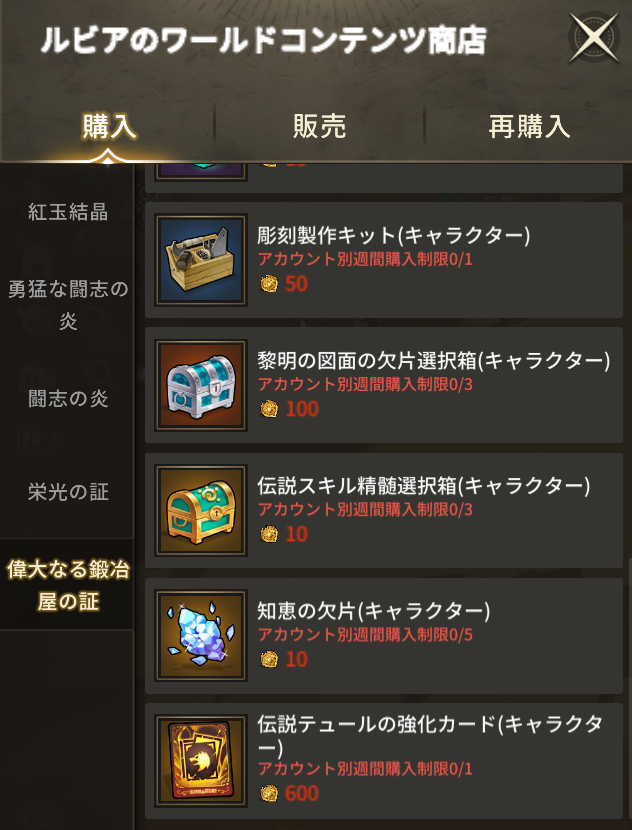
Task: Click the gold coin icon beside price 600
Action: [x=269, y=793]
